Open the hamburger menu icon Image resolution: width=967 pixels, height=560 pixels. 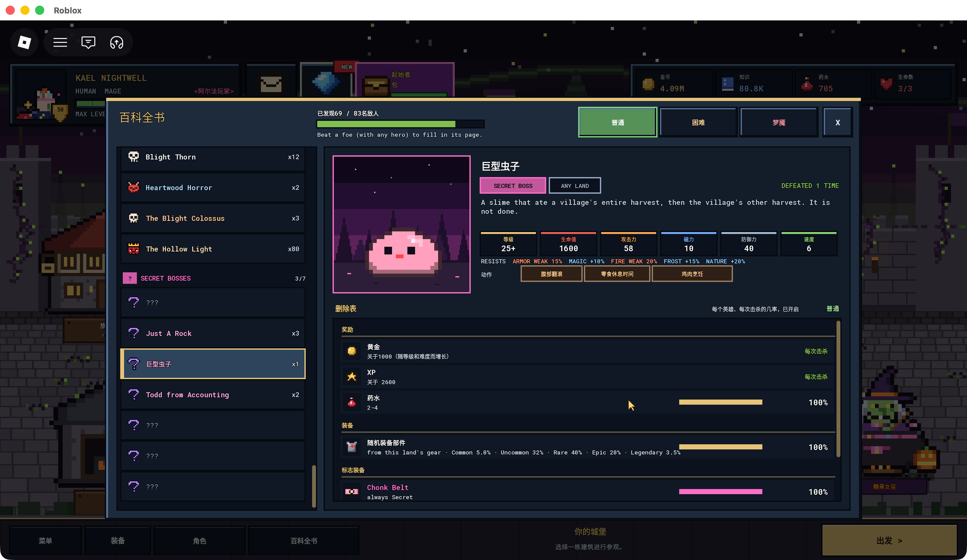pos(60,42)
